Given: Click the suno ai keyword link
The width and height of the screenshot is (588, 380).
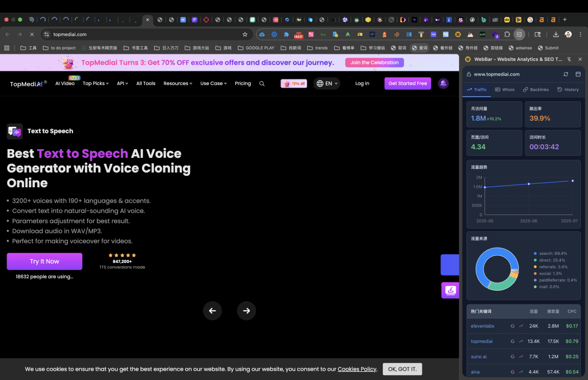Looking at the screenshot, I should click(x=479, y=357).
